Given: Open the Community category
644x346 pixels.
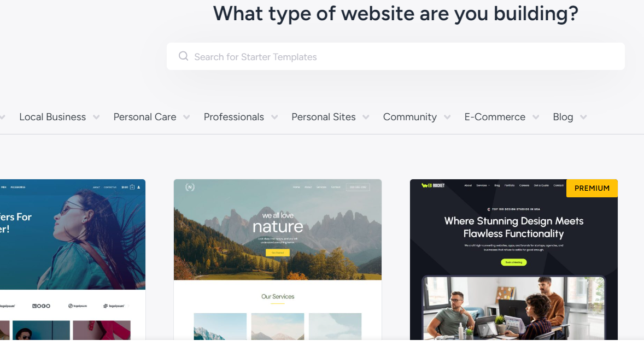Looking at the screenshot, I should (x=410, y=117).
